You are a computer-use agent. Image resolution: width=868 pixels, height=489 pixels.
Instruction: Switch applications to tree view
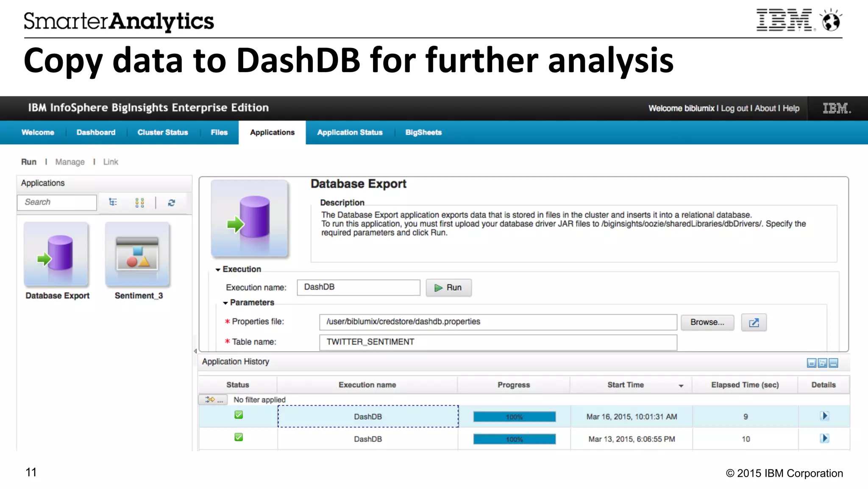pyautogui.click(x=113, y=202)
